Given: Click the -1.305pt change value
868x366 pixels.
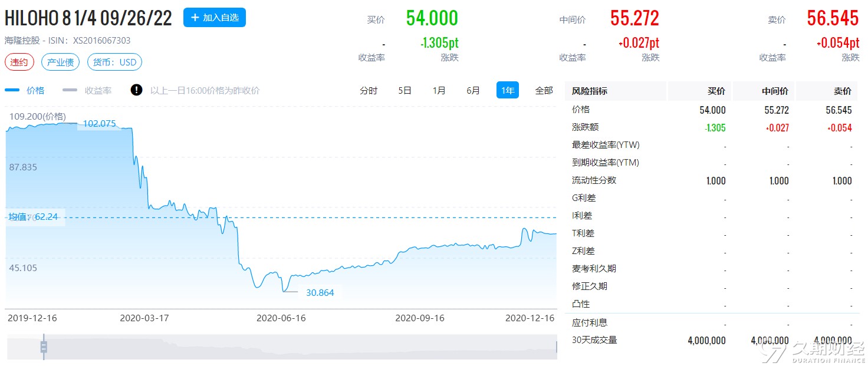Looking at the screenshot, I should (x=439, y=43).
